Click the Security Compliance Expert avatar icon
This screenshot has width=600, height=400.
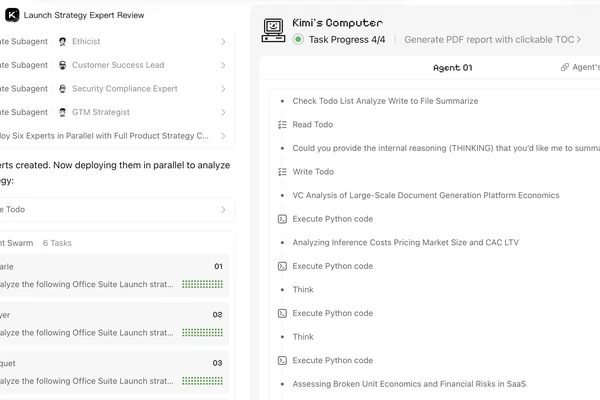(62, 89)
